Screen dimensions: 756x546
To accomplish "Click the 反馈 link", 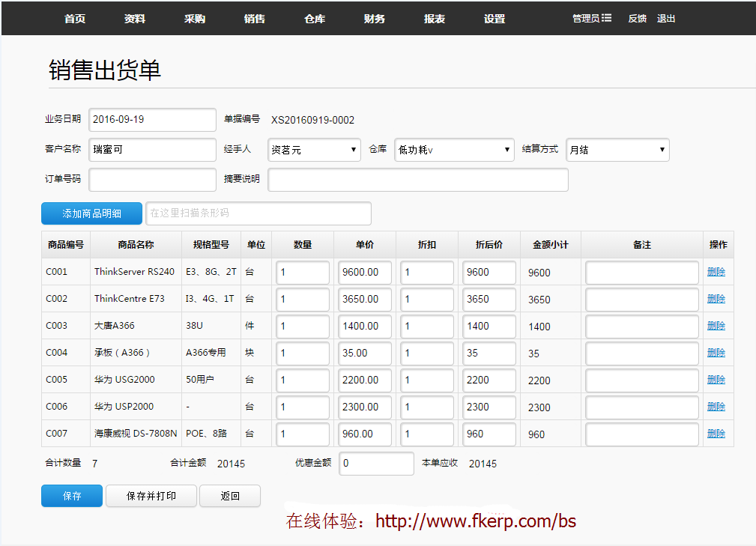I will click(x=637, y=18).
